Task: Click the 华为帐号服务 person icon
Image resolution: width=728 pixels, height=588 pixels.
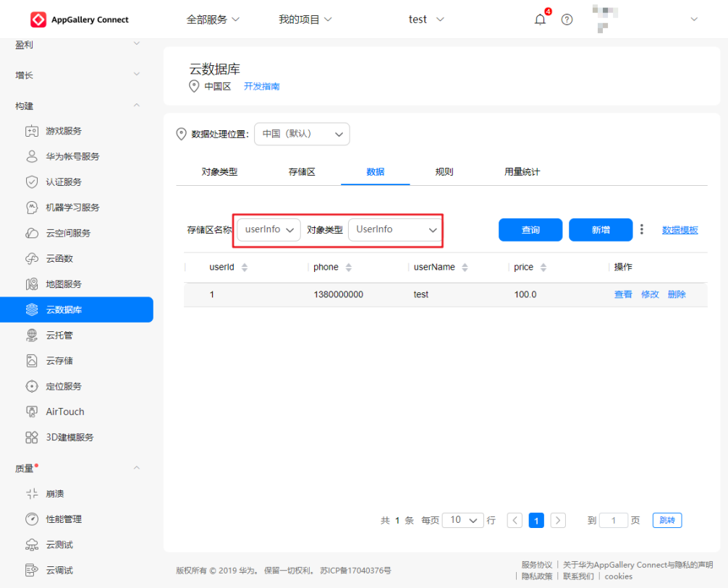Action: pos(32,156)
